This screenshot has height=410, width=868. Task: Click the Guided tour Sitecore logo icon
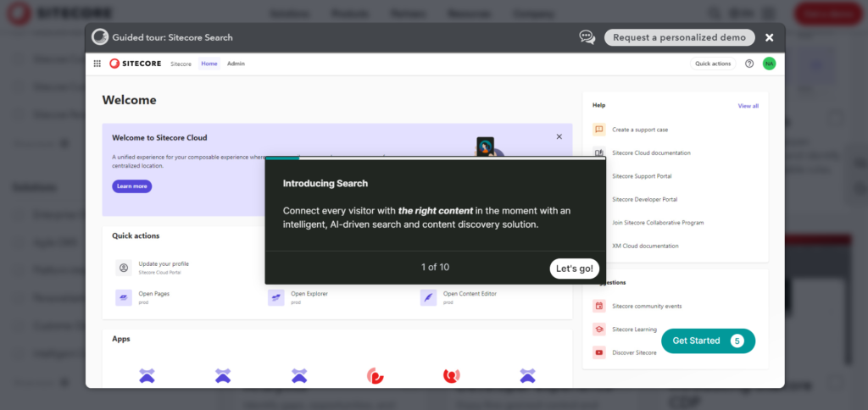coord(100,37)
